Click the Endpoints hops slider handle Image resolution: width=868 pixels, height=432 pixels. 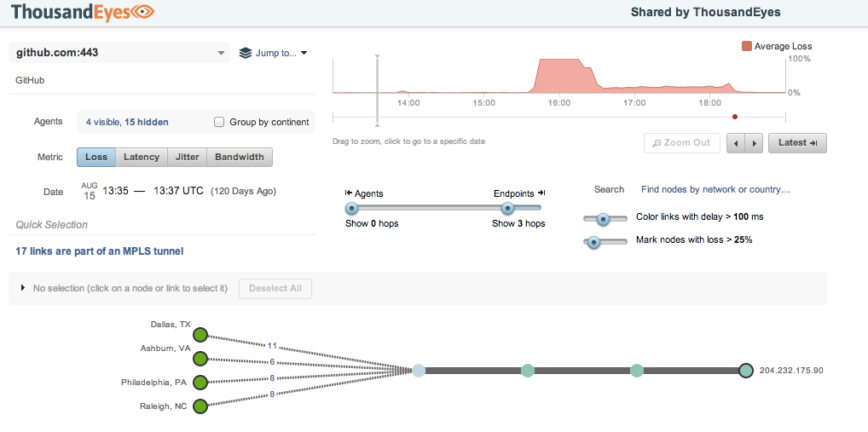point(508,208)
